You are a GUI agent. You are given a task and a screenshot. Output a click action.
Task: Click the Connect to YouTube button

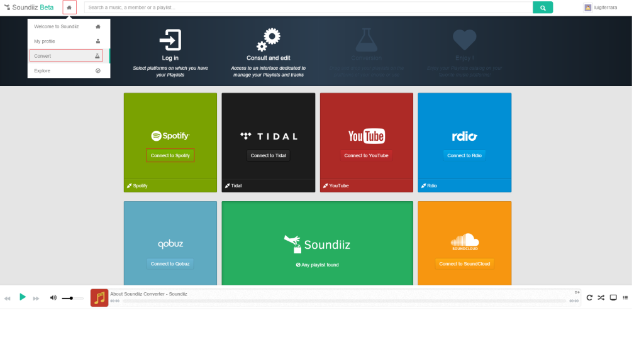[x=367, y=156]
